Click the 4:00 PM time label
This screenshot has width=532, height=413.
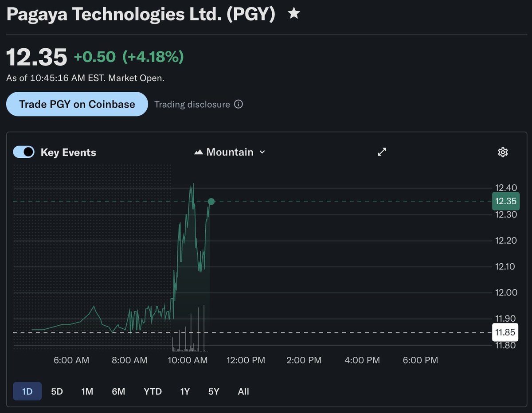(x=362, y=360)
